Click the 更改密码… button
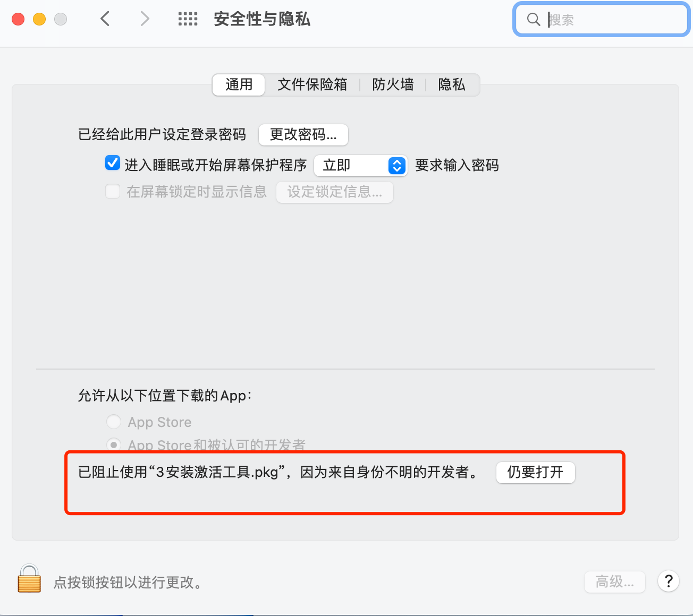 [303, 135]
